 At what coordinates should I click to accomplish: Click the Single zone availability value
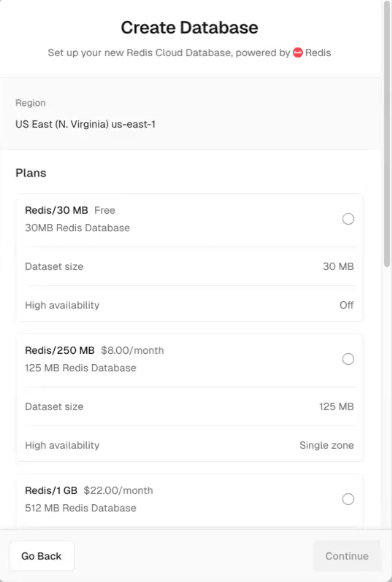click(327, 445)
